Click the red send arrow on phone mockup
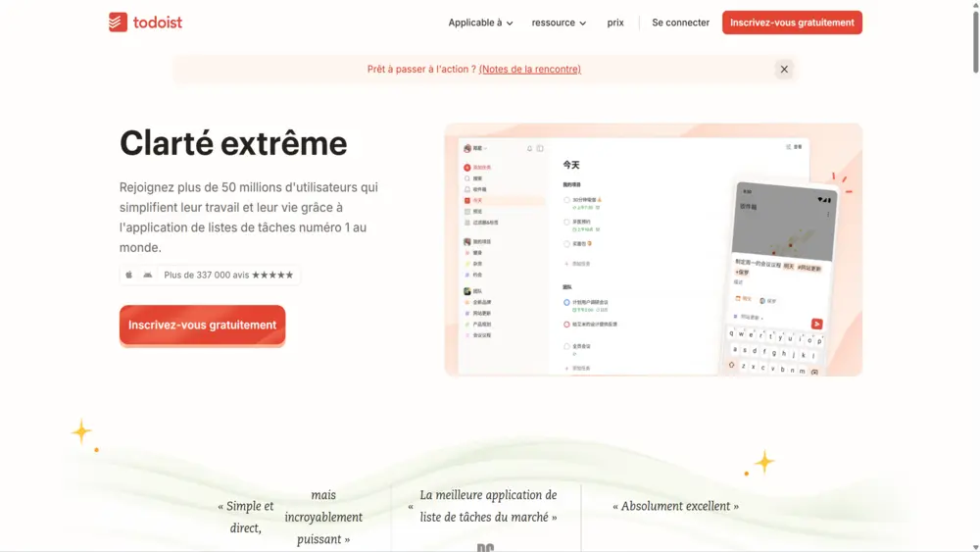This screenshot has height=552, width=980. 817,324
